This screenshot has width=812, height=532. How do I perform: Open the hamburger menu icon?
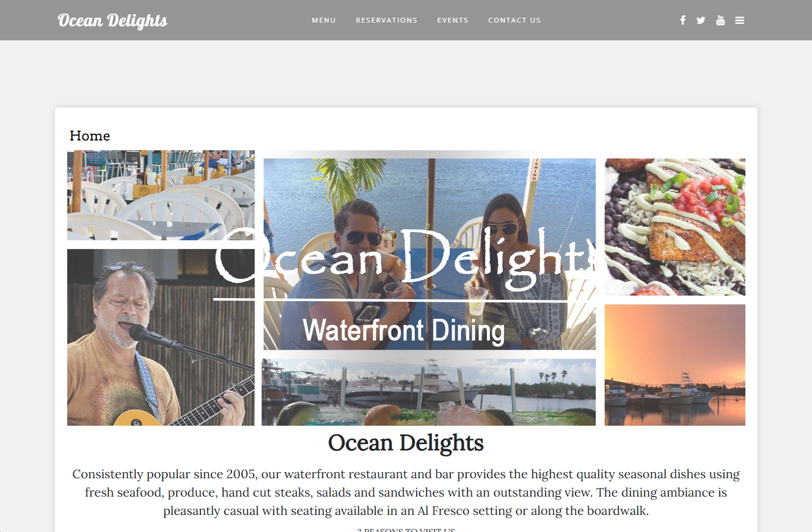point(739,20)
